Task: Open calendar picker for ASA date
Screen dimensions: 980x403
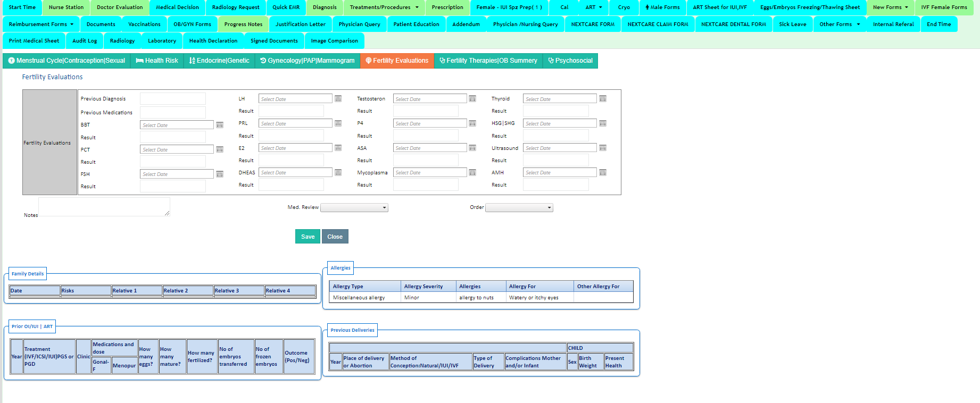Action: 472,148
